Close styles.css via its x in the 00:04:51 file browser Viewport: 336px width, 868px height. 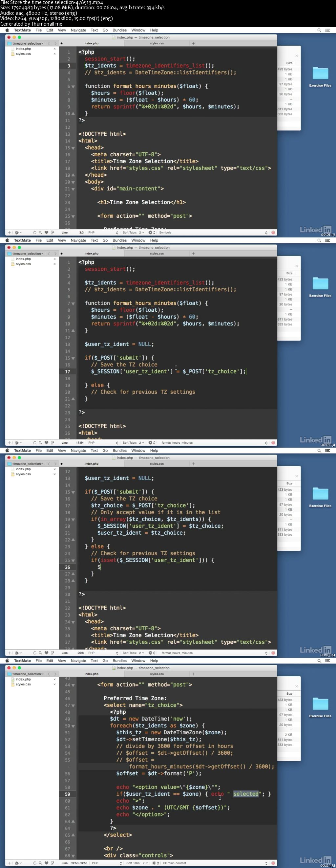[54, 685]
